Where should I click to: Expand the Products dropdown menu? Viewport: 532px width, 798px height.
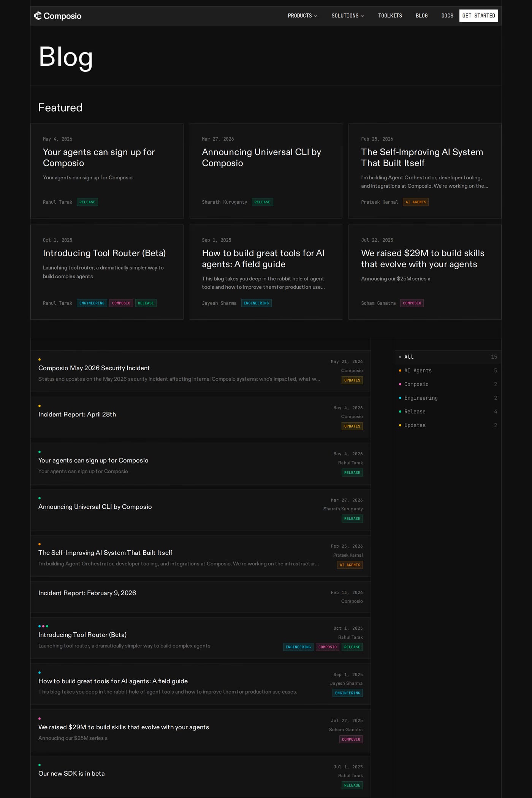(302, 16)
